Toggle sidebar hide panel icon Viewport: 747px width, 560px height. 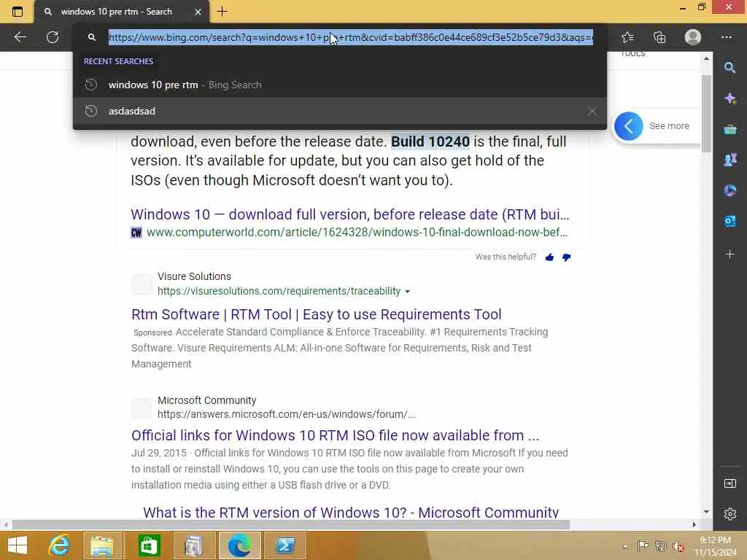click(x=729, y=484)
